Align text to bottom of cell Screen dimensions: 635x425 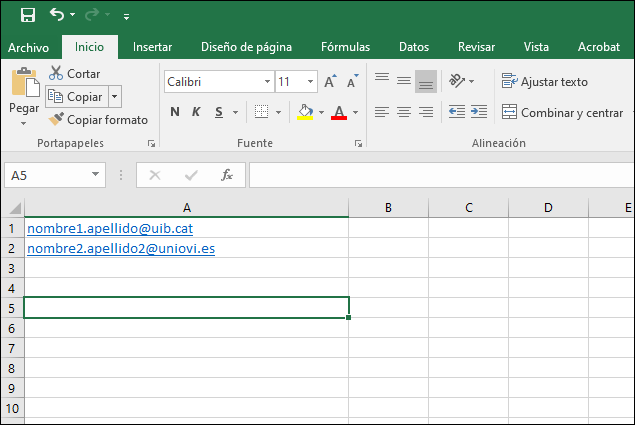coord(426,81)
